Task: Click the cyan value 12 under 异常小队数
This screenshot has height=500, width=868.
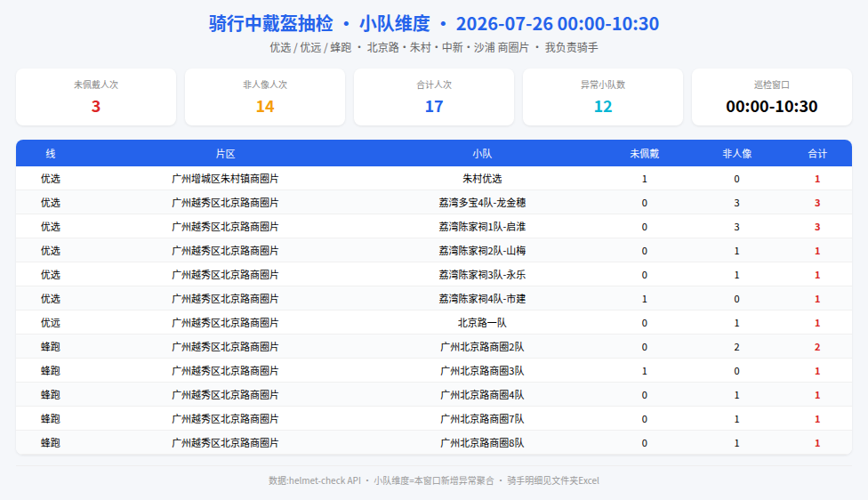Action: [603, 106]
